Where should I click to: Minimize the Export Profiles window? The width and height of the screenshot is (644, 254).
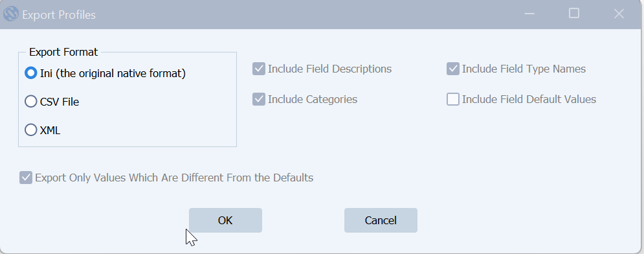pos(529,14)
